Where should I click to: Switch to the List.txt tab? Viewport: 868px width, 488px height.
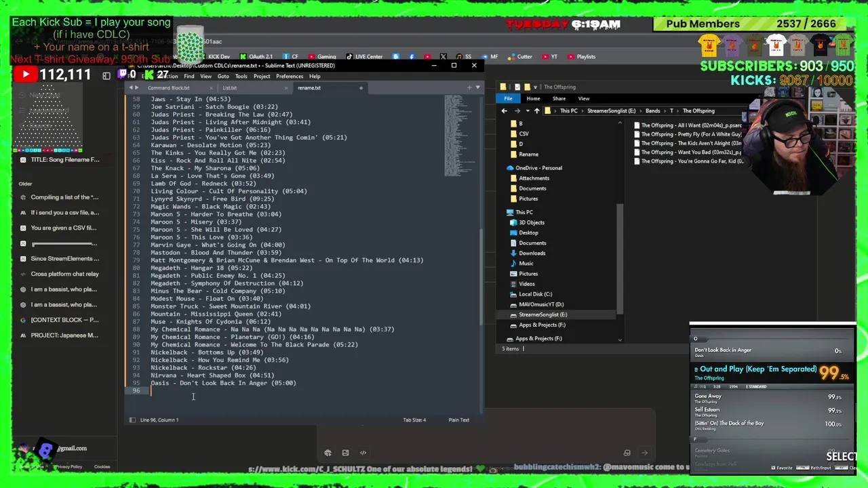(230, 87)
